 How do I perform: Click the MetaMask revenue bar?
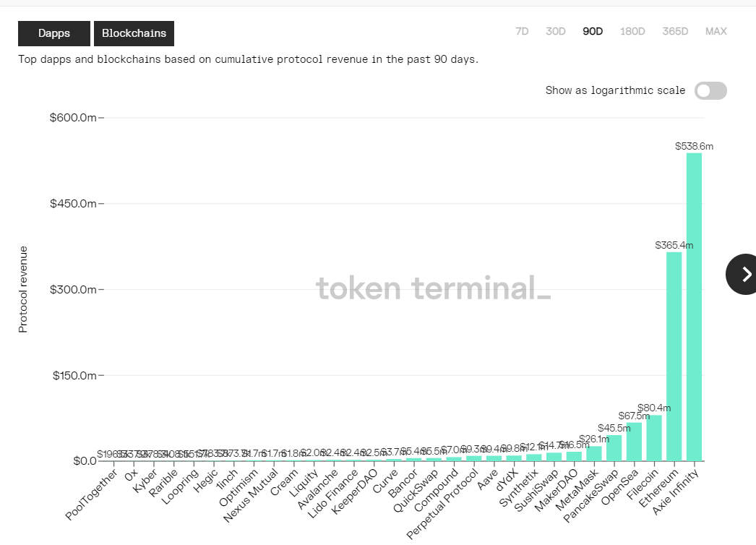click(x=594, y=453)
